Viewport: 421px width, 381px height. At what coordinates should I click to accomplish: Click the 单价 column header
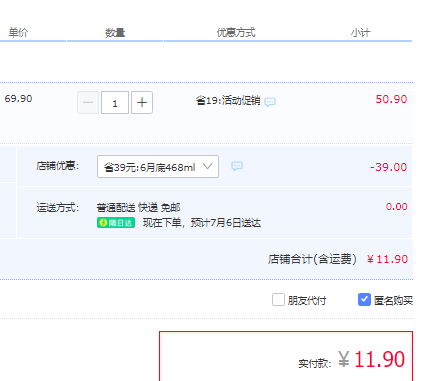tap(18, 33)
